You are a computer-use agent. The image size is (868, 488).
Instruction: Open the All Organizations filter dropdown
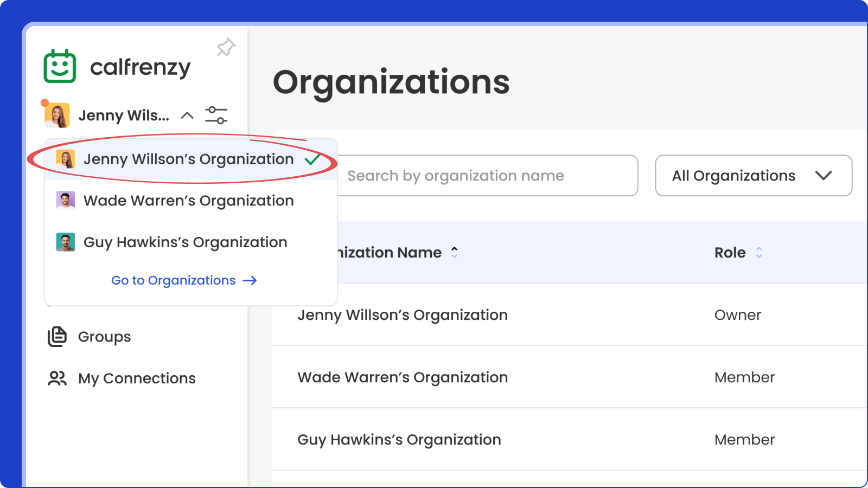click(753, 176)
